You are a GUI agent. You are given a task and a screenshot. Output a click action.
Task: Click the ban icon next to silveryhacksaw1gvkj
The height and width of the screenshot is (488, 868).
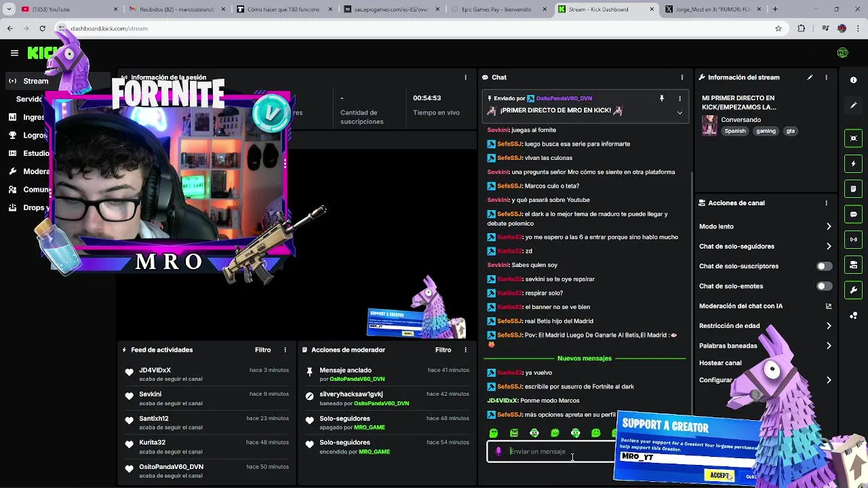(310, 396)
